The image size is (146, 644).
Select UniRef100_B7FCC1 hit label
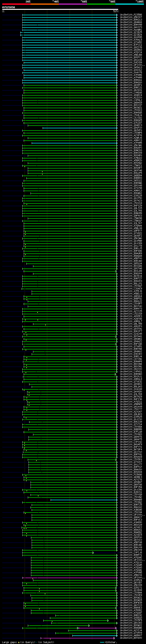pyautogui.click(x=131, y=45)
